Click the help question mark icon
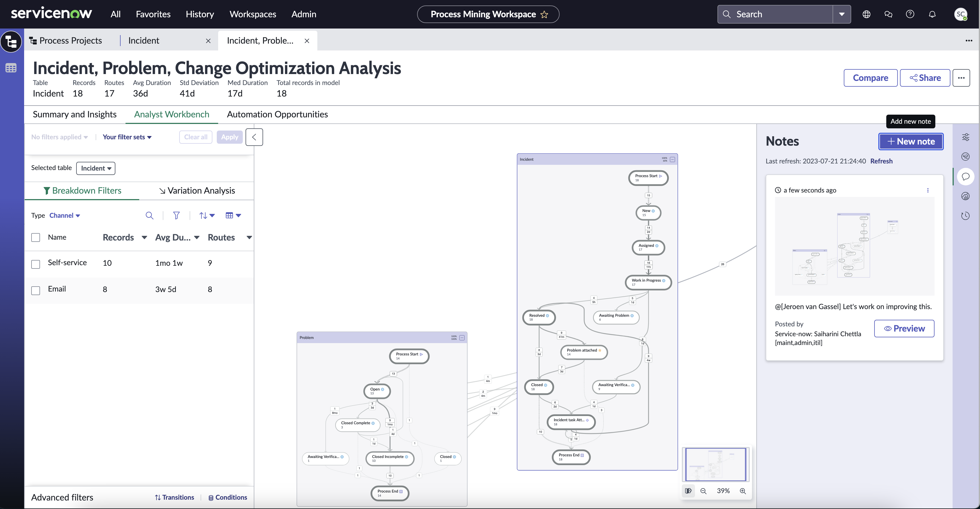980x509 pixels. tap(910, 14)
